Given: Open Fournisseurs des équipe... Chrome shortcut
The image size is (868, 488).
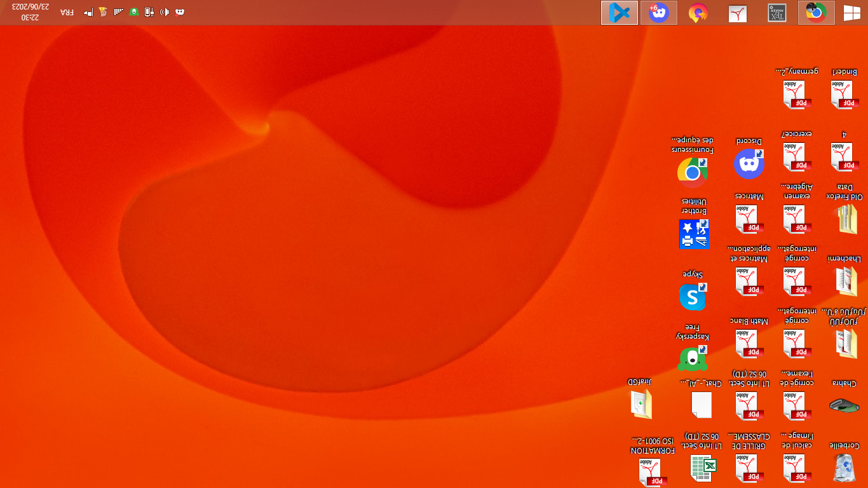Looking at the screenshot, I should 693,163.
